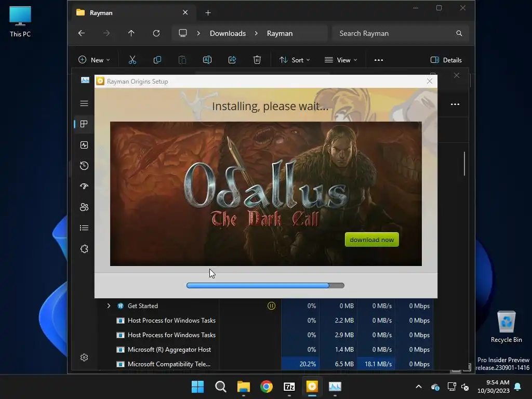The height and width of the screenshot is (399, 532).
Task: Open the Sort dropdown in Explorer
Action: tap(295, 60)
